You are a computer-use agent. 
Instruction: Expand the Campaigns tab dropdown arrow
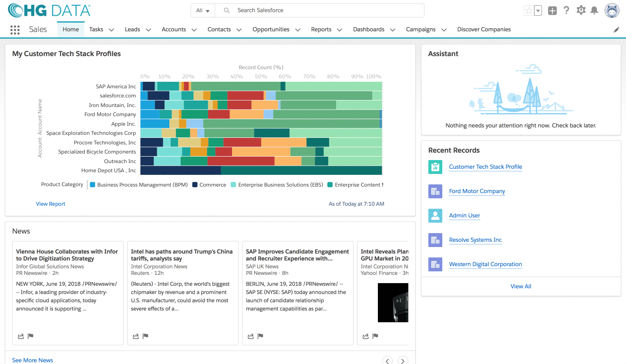(444, 30)
